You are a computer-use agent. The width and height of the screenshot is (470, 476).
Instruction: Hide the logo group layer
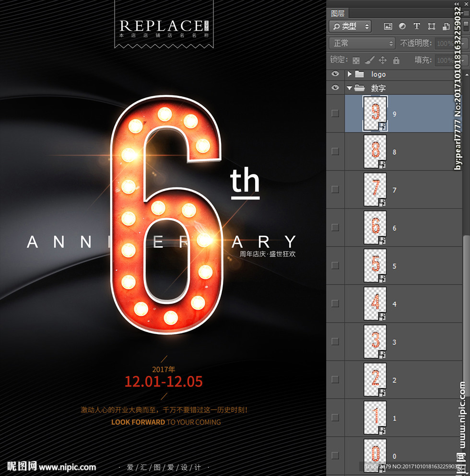[335, 74]
